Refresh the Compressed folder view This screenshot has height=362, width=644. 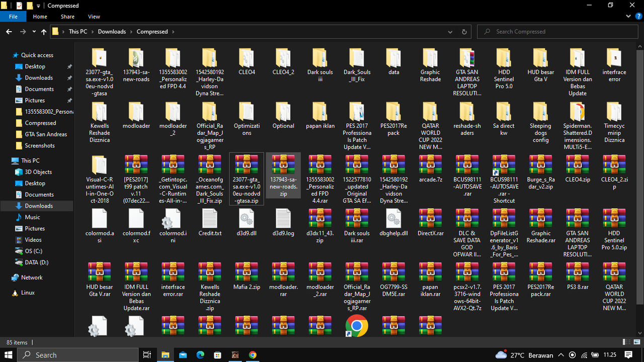click(x=464, y=32)
